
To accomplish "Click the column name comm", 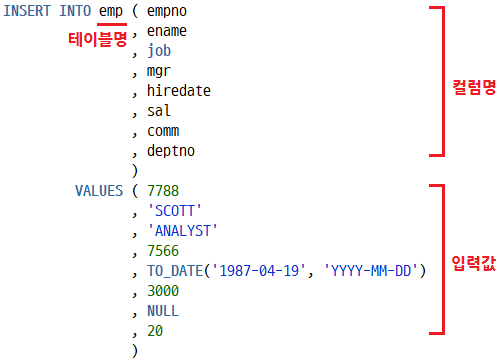I will tap(163, 131).
